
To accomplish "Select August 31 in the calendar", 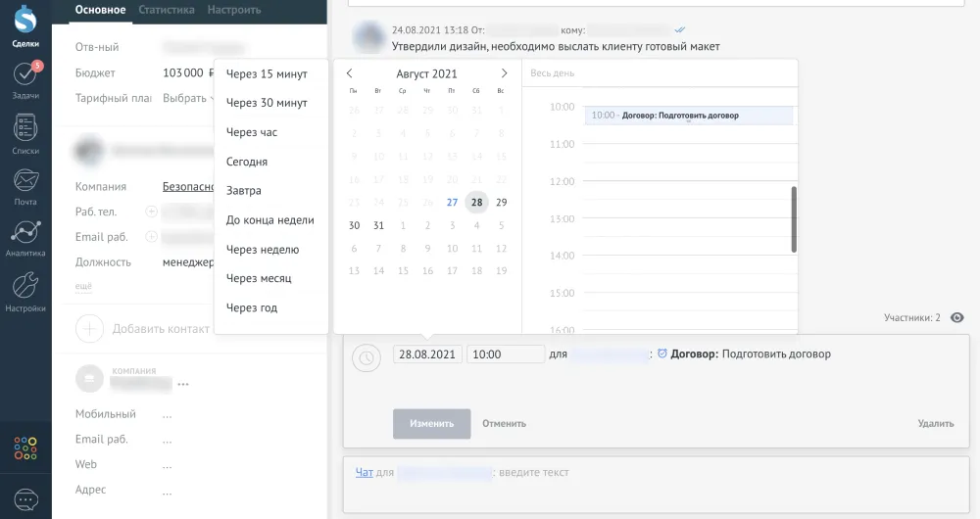I will (378, 225).
